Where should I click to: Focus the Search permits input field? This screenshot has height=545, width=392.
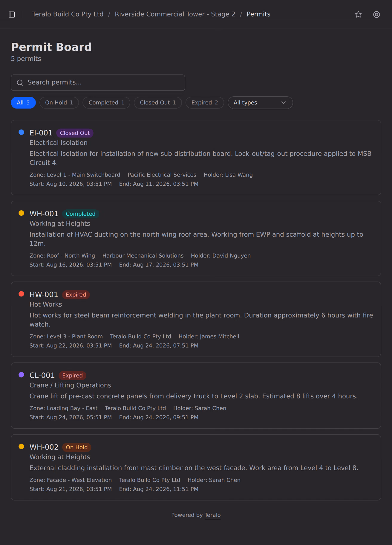pyautogui.click(x=98, y=83)
